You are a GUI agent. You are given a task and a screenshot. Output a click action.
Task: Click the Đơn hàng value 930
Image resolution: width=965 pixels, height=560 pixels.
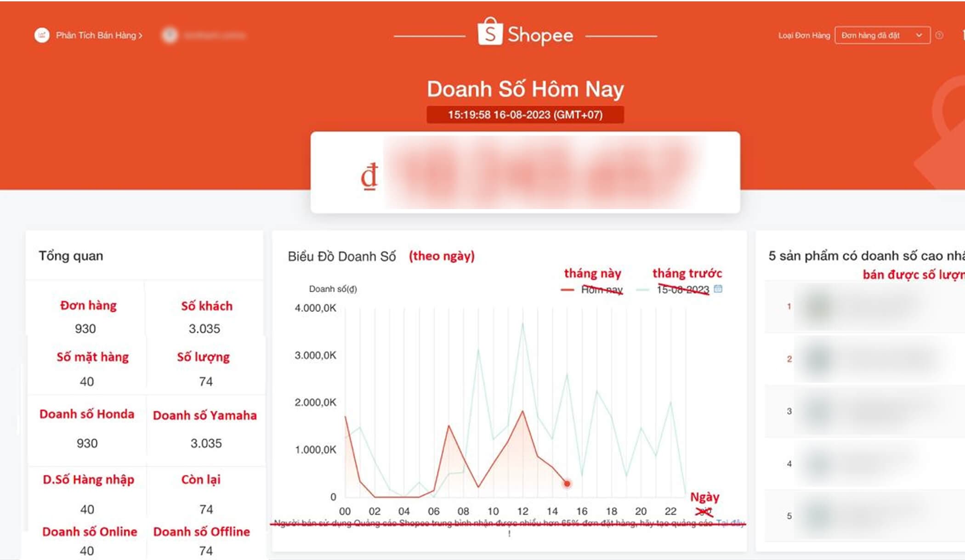(85, 329)
